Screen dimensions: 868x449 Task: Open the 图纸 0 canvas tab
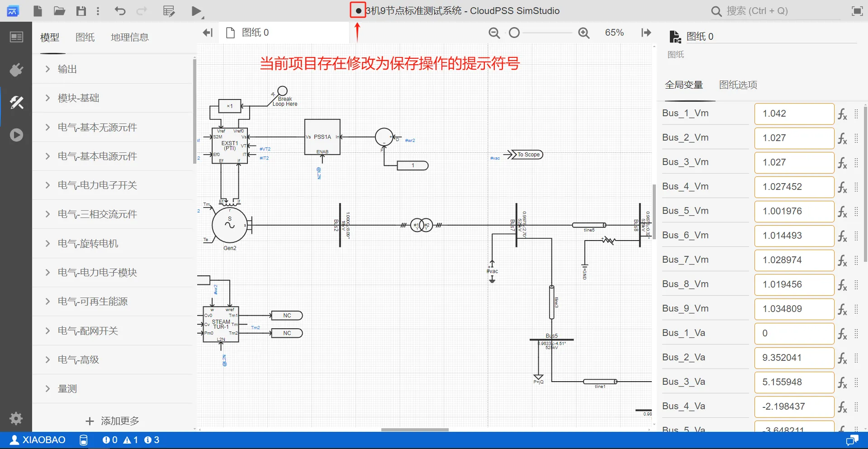pos(284,33)
